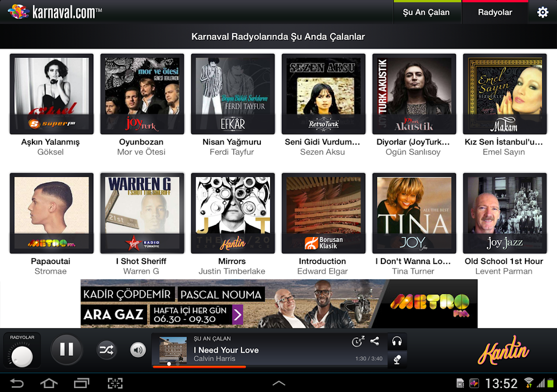The image size is (557, 392).
Task: Select Efkâr Ferdi Tayfur tile
Action: point(233,94)
